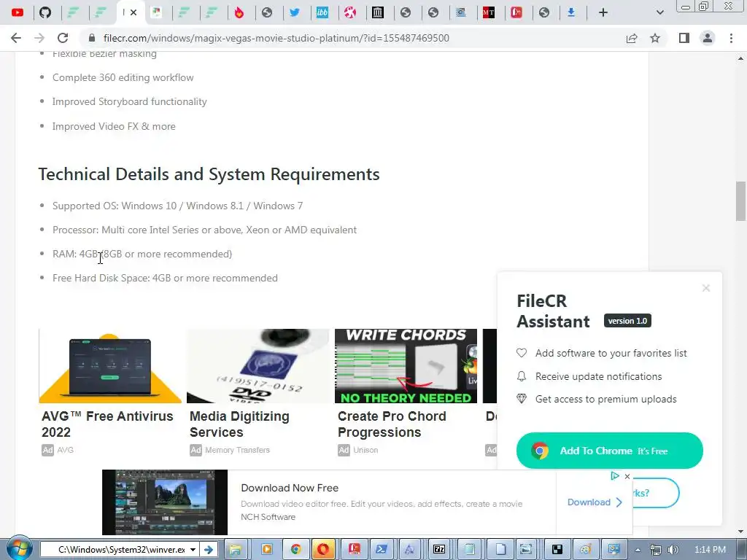Click the page vertical scrollbar thumb
747x560 pixels.
(x=740, y=201)
